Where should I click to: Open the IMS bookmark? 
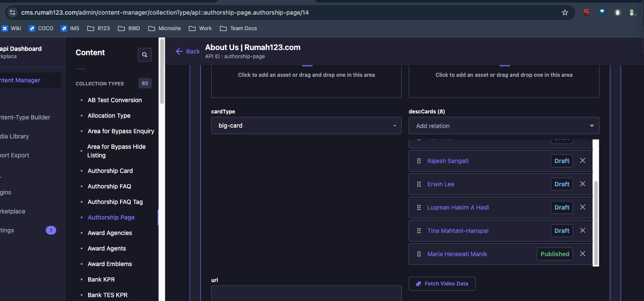(x=70, y=28)
